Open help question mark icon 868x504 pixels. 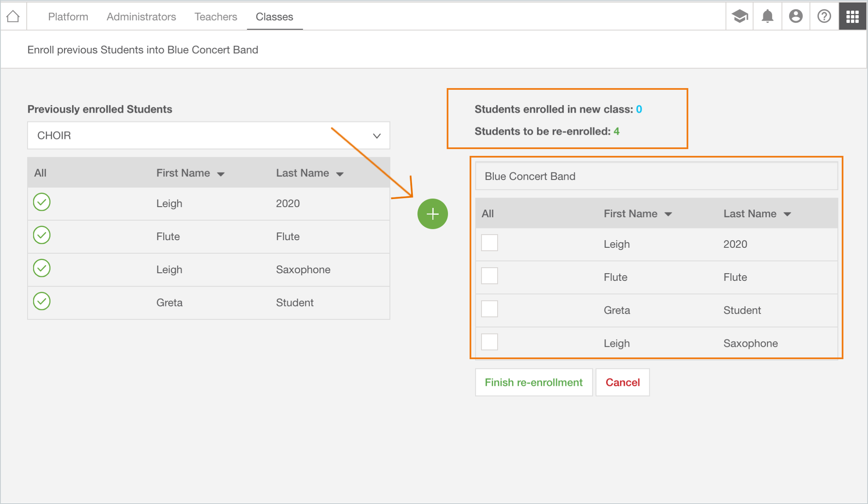click(824, 17)
